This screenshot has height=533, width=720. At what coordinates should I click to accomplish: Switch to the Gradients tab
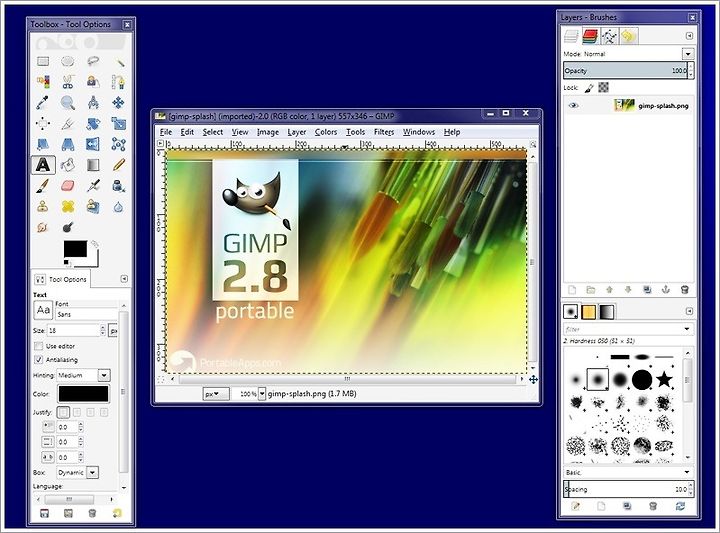607,312
